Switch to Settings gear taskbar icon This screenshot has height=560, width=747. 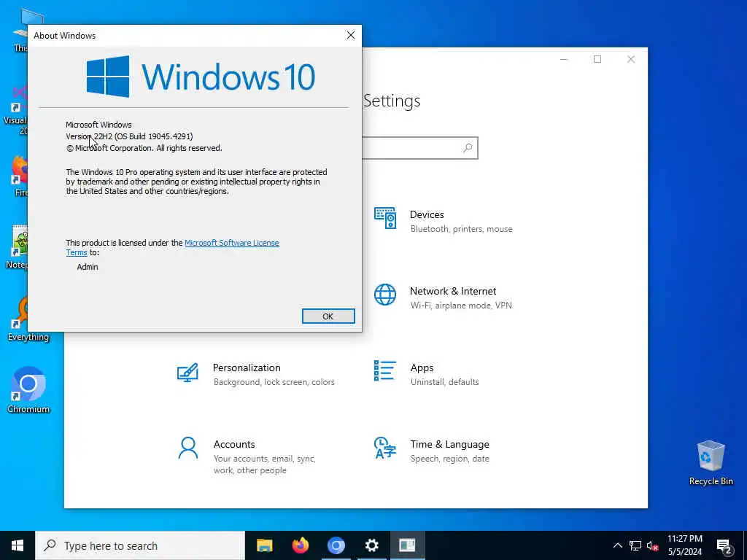coord(371,545)
